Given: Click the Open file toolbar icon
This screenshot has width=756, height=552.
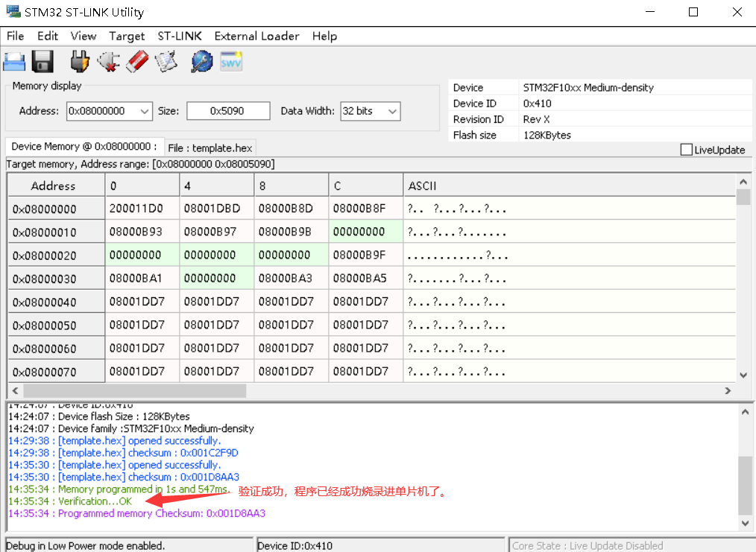Looking at the screenshot, I should point(14,62).
